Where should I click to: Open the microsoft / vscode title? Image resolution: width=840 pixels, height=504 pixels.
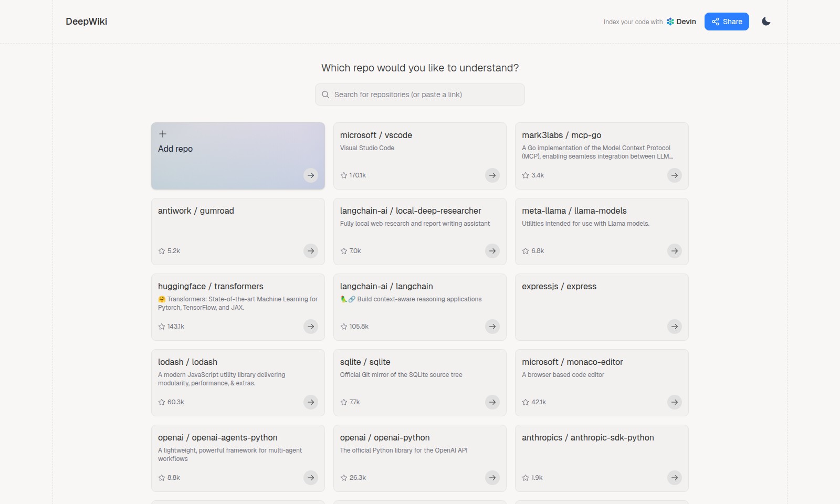pos(376,135)
